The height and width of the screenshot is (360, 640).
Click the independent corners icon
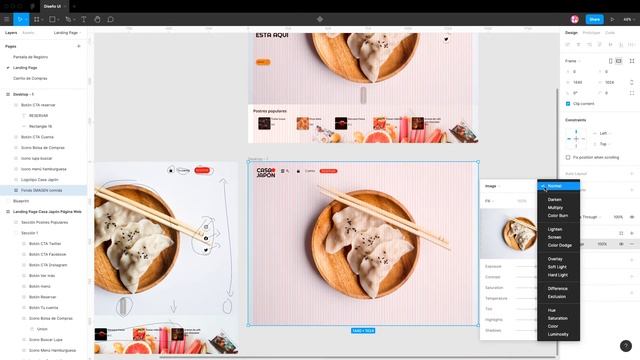[632, 93]
